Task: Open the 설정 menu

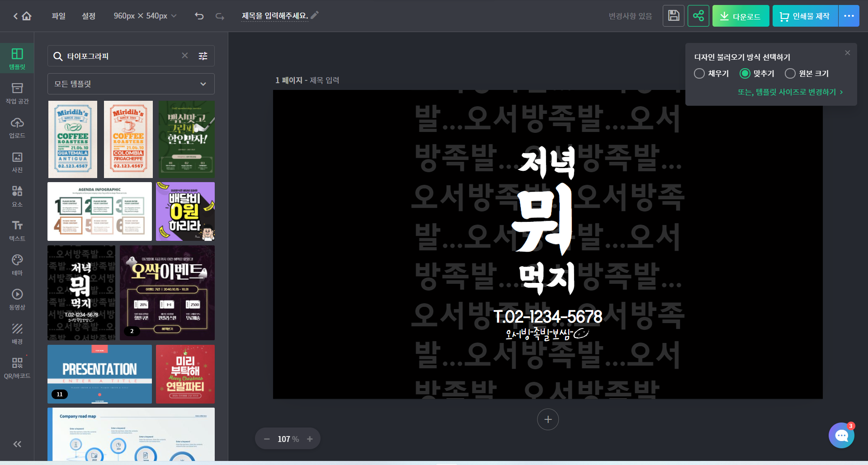Action: click(89, 16)
